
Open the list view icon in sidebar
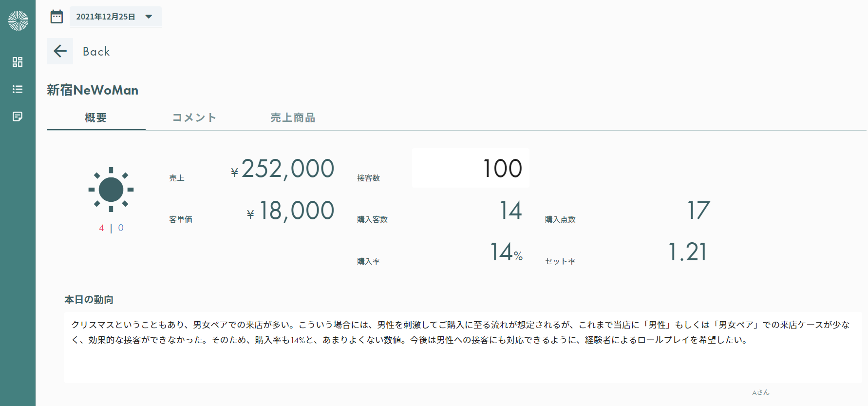(x=18, y=89)
